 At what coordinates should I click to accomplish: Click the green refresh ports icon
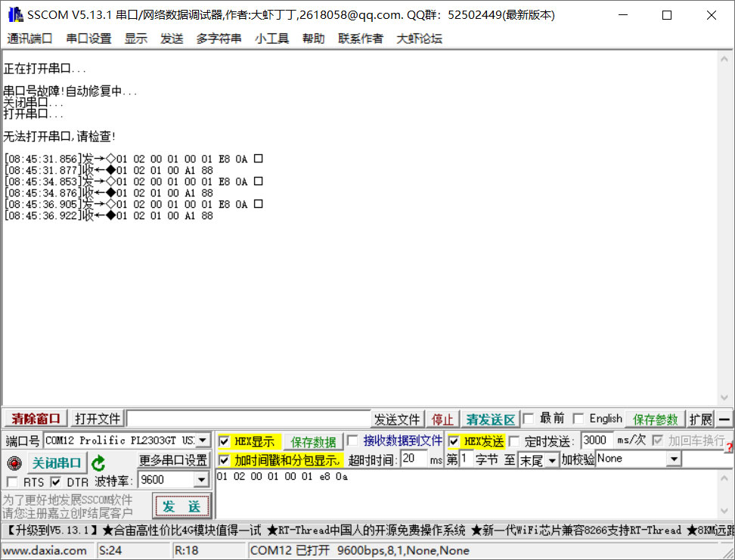click(98, 463)
